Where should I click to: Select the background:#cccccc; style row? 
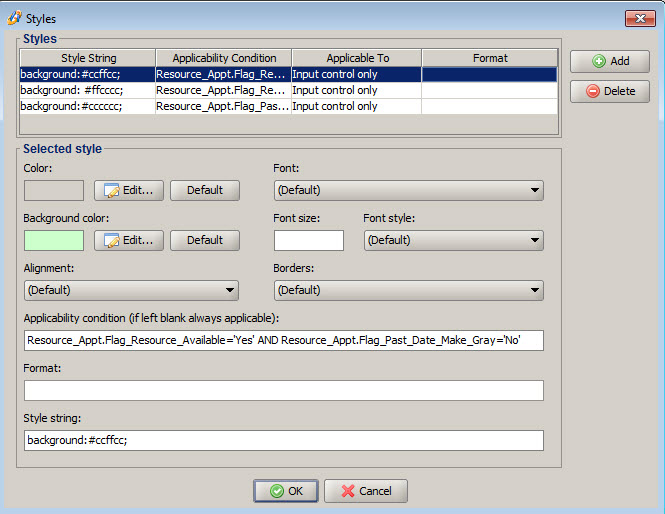coord(288,106)
